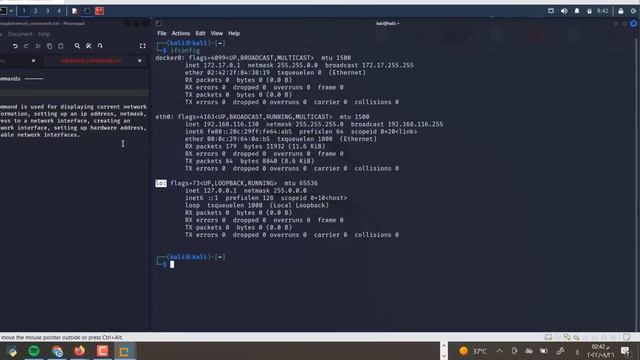Click the Windows taskbar date and time

click(x=600, y=351)
